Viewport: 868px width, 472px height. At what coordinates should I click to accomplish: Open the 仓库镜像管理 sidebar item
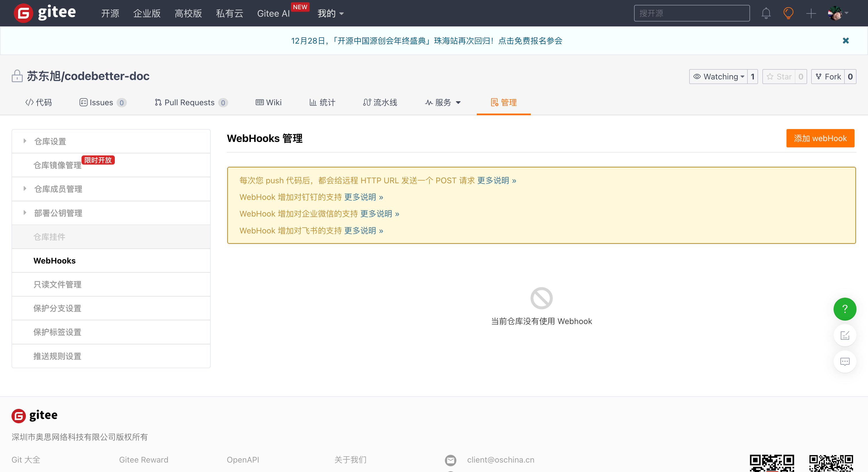[111, 165]
